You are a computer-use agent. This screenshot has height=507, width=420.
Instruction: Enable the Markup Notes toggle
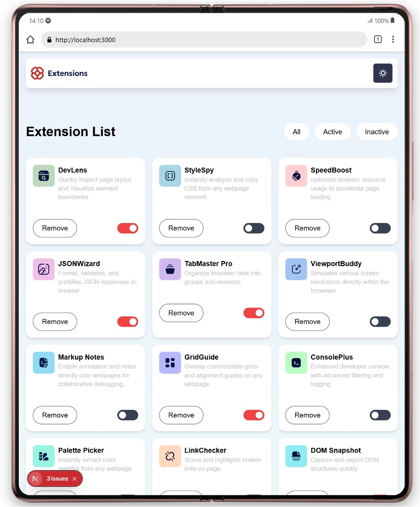tap(128, 415)
